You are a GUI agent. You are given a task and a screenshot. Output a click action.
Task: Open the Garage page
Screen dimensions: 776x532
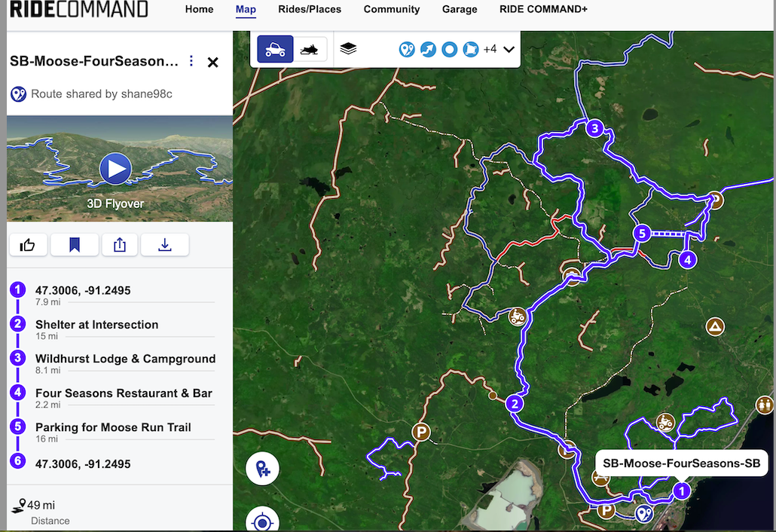460,9
